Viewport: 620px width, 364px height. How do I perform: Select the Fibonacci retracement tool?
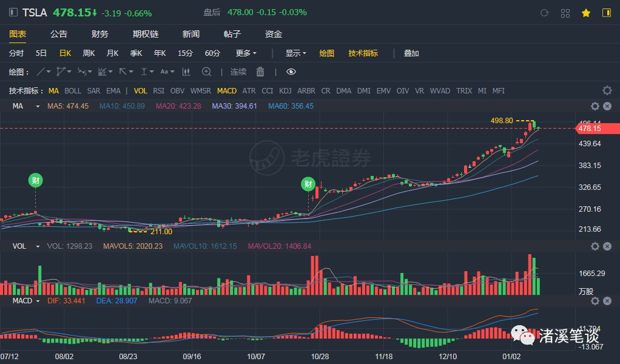(102, 72)
